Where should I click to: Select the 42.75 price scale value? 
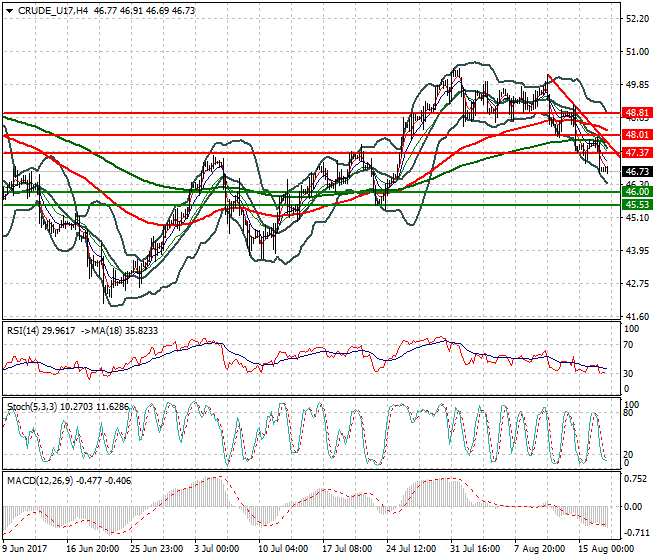pos(637,284)
